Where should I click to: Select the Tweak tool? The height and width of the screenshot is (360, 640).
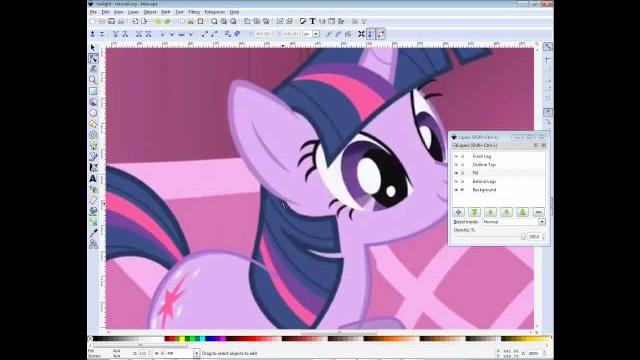(93, 69)
